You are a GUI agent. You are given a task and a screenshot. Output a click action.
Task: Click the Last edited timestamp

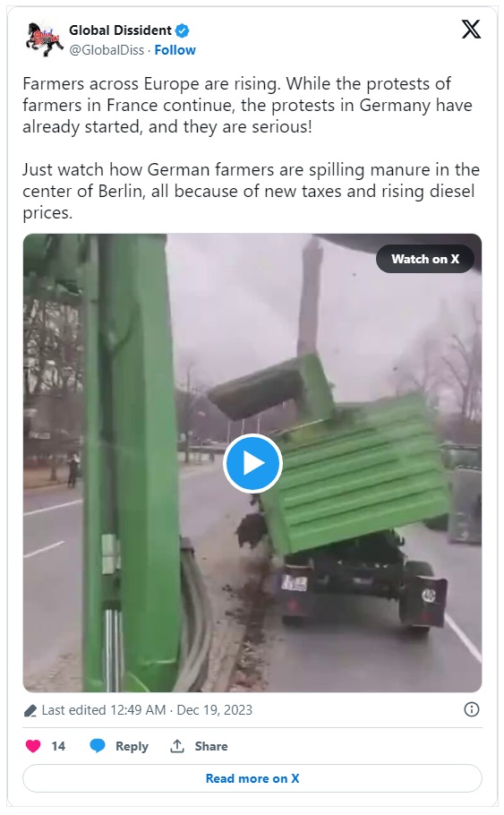tap(147, 710)
